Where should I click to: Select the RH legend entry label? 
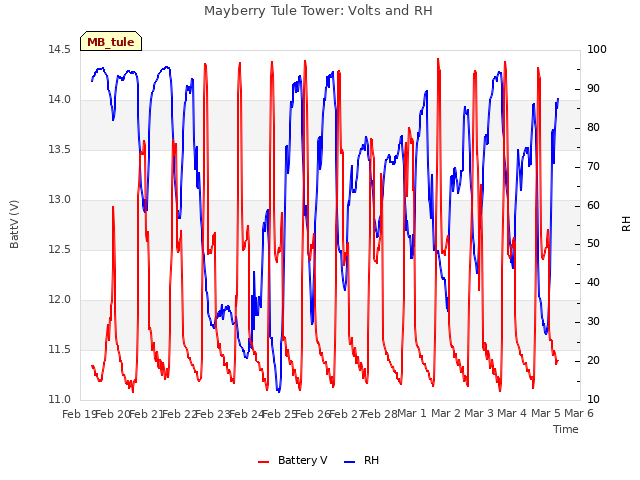(x=371, y=460)
